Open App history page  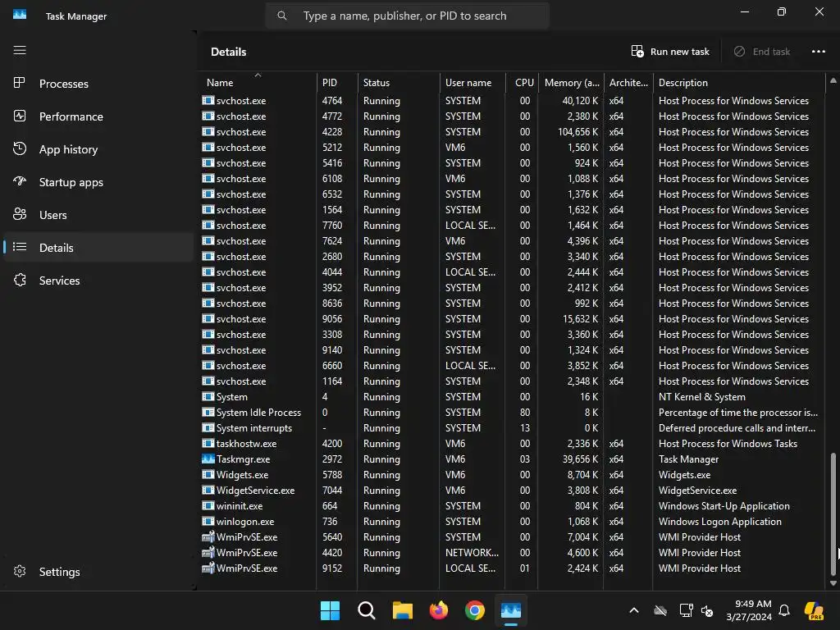click(x=98, y=149)
